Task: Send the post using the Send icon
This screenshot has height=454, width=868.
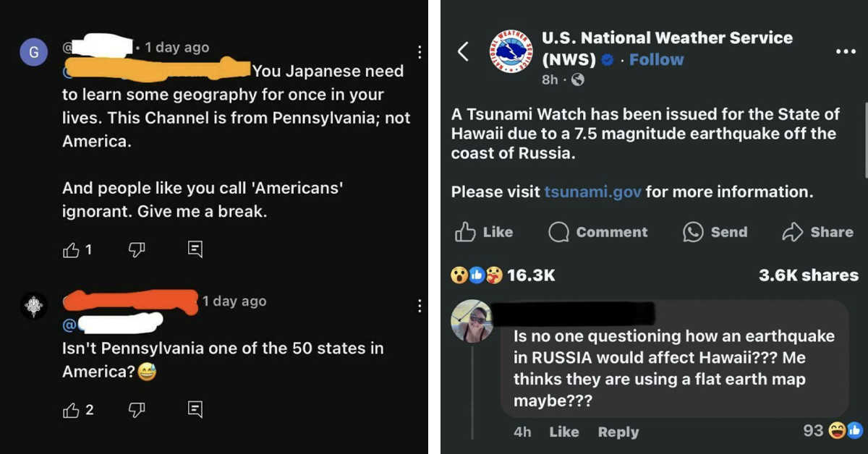Action: (x=715, y=232)
